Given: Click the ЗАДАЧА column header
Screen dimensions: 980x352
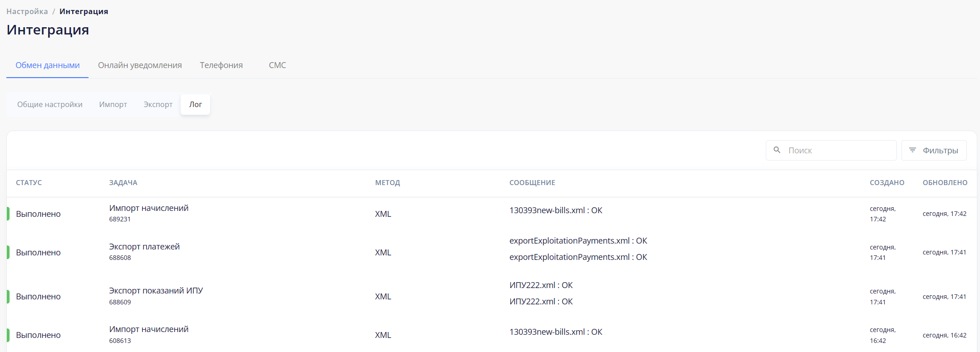Looking at the screenshot, I should click(123, 183).
